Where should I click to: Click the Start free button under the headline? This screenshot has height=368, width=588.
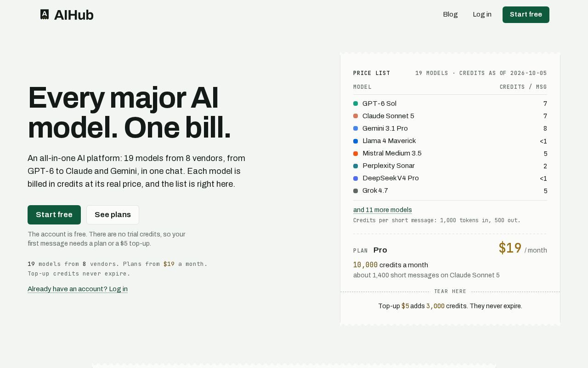tap(54, 215)
